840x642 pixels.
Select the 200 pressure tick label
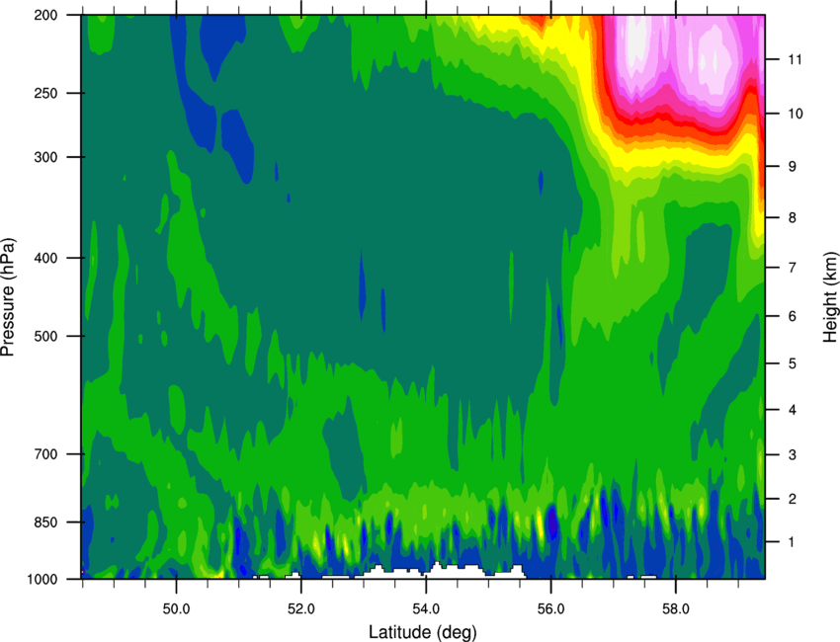pos(45,16)
